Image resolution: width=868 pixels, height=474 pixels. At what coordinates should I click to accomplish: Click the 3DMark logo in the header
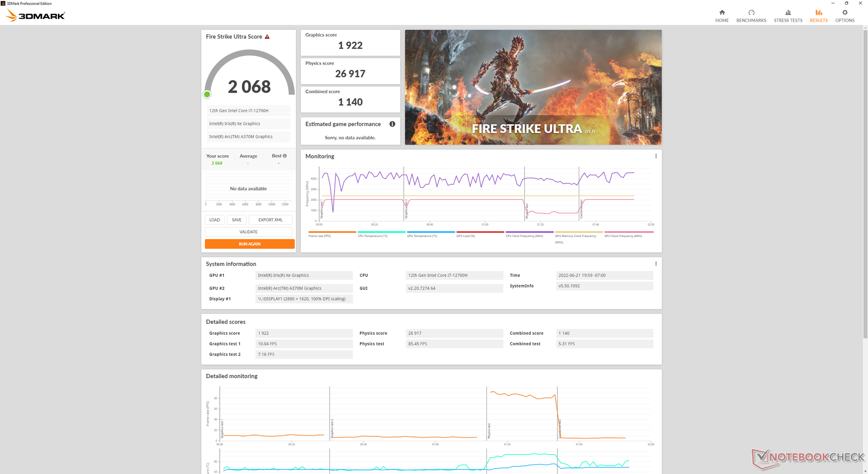[x=36, y=16]
